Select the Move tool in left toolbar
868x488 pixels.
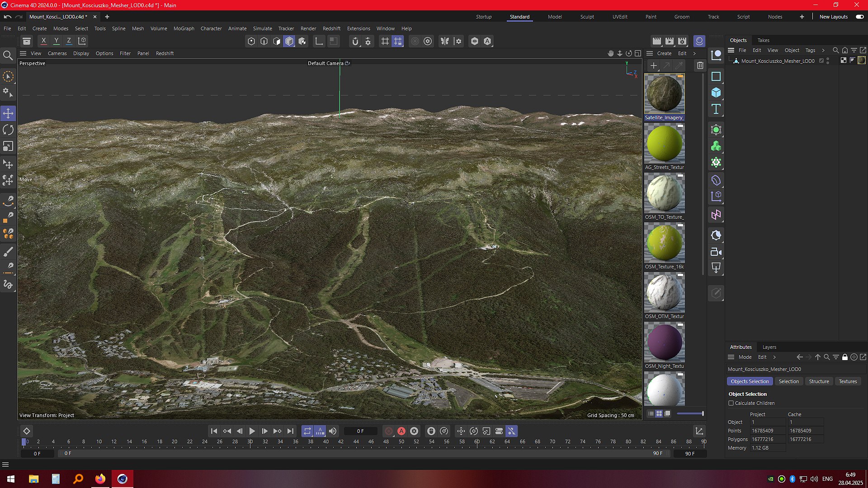click(8, 113)
